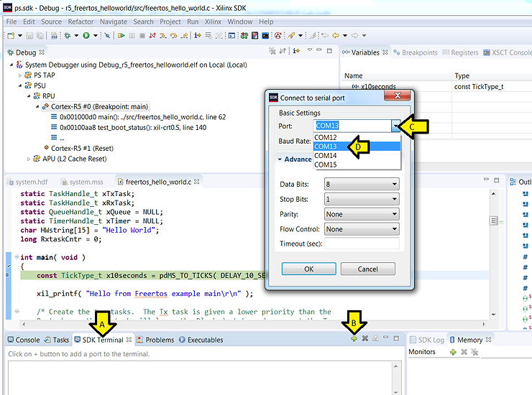
Task: Collapse the Advanced settings section
Action: (x=280, y=159)
